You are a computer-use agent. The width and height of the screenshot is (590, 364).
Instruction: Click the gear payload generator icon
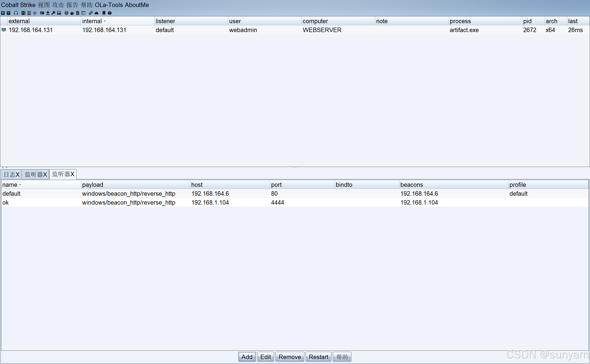(x=66, y=13)
